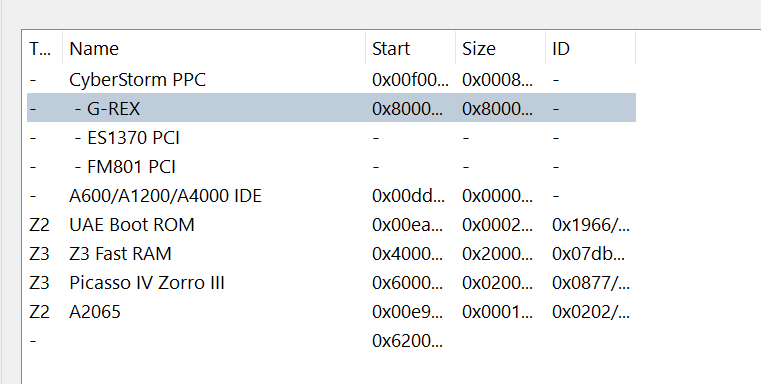Click the 0x4000... start address cell
This screenshot has height=384, width=761.
407,254
